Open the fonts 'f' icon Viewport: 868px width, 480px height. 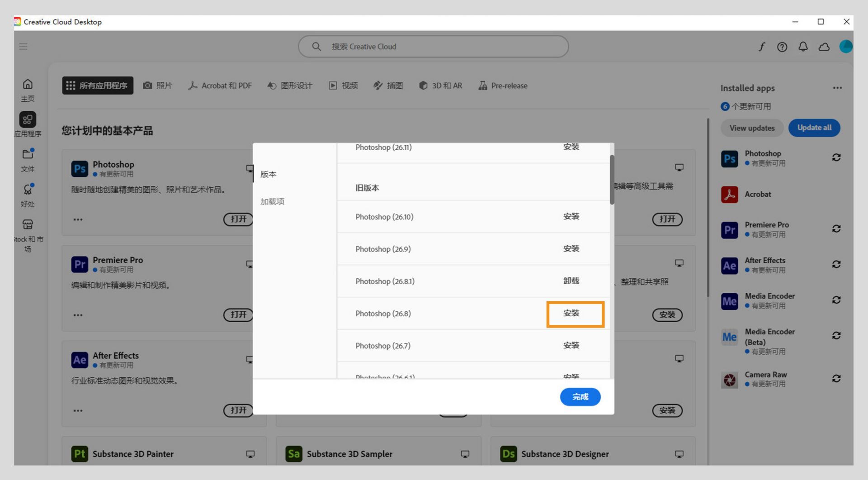coord(762,47)
